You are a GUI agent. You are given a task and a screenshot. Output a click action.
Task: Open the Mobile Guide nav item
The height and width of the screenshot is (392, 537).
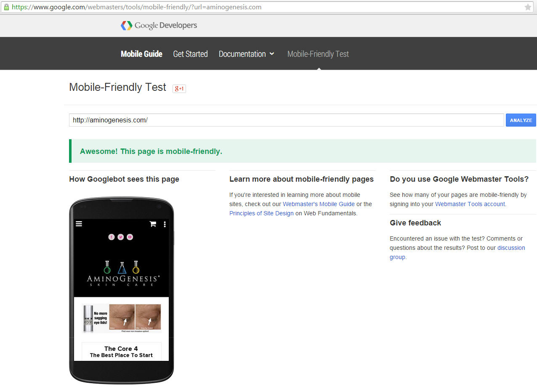click(141, 54)
